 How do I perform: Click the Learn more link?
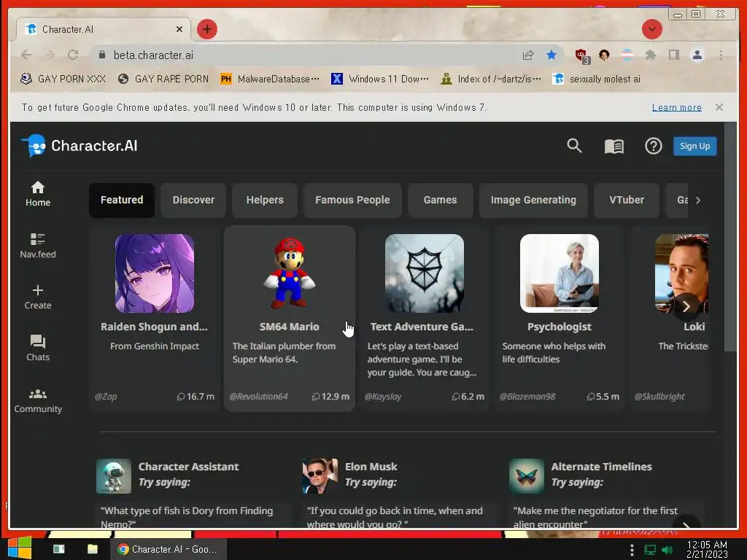[676, 108]
